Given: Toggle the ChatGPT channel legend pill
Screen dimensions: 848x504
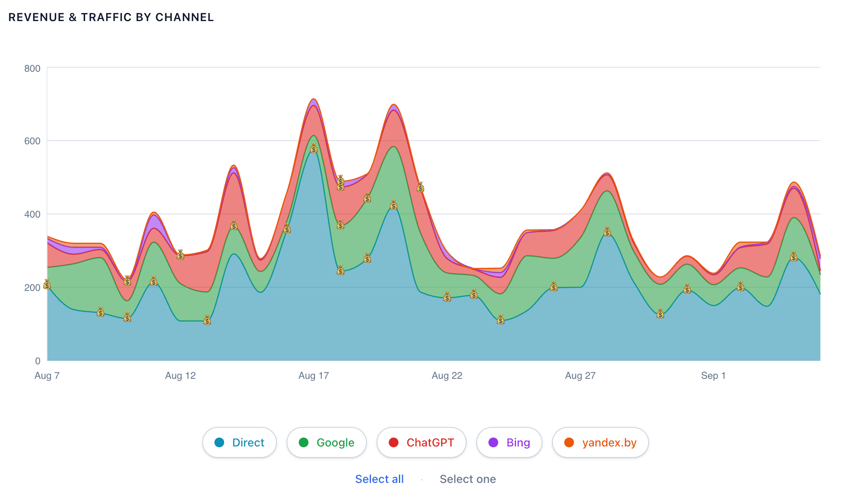Looking at the screenshot, I should click(422, 442).
